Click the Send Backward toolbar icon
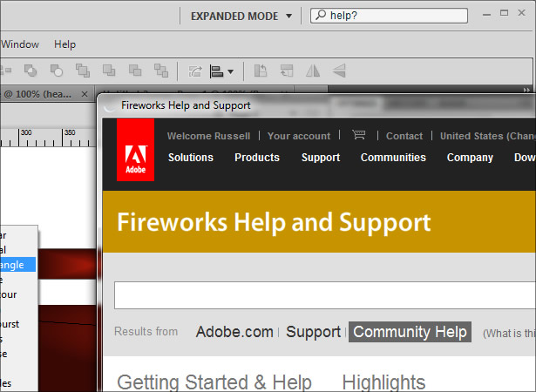The image size is (536, 392). (x=135, y=71)
